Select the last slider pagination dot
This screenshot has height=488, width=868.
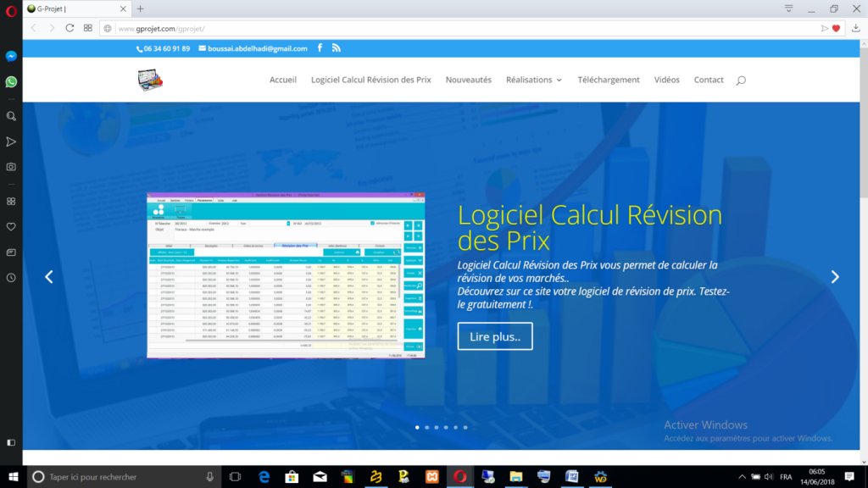tap(465, 428)
